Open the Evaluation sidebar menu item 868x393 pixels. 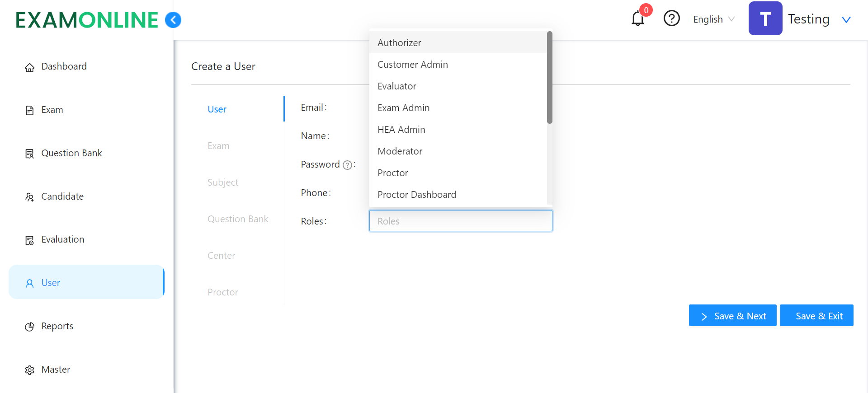(x=62, y=239)
